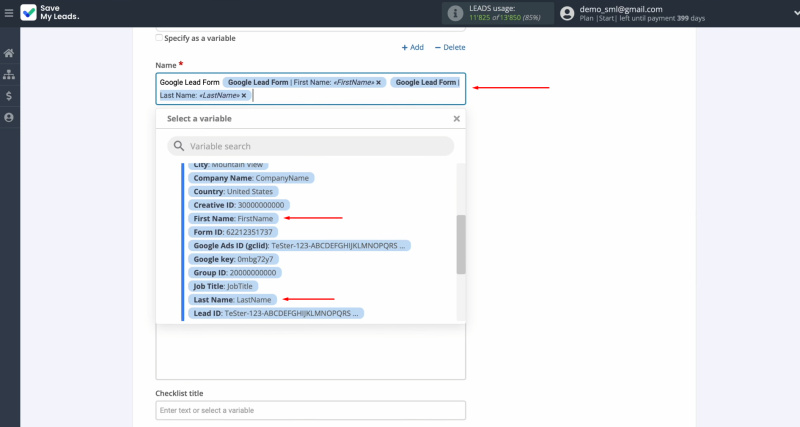Click the Variable search field
Image resolution: width=800 pixels, height=427 pixels.
coord(310,146)
